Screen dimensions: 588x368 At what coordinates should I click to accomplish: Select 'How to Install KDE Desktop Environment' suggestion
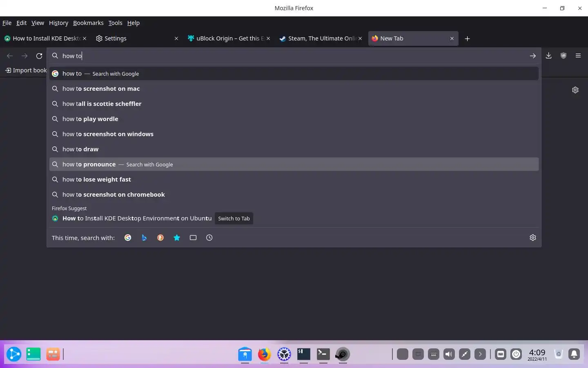(294, 218)
